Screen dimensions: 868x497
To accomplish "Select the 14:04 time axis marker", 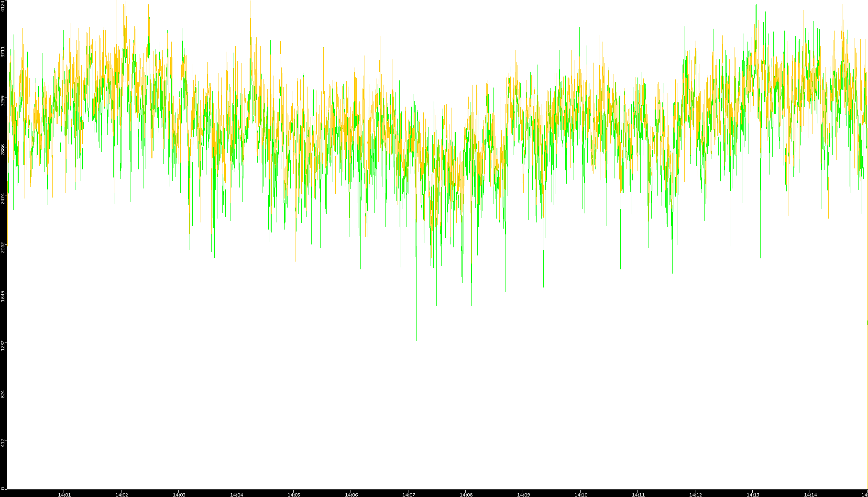I will [236, 495].
